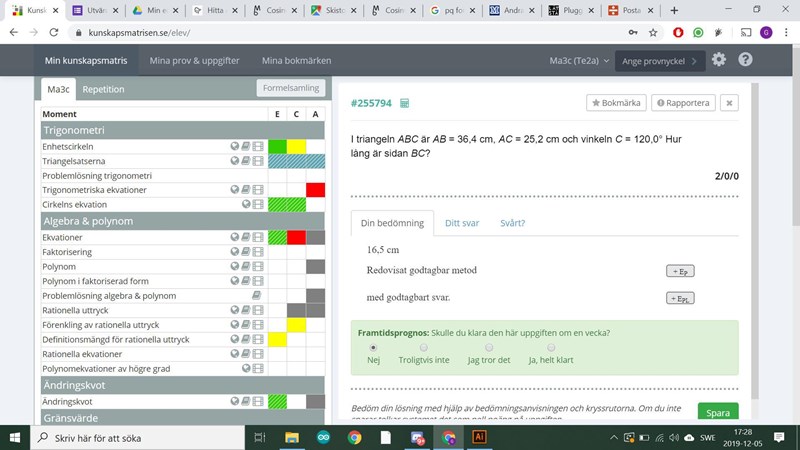Screen dimensions: 800x450
Task: Choose the "Troligtvis inte" forecast option
Action: (424, 347)
